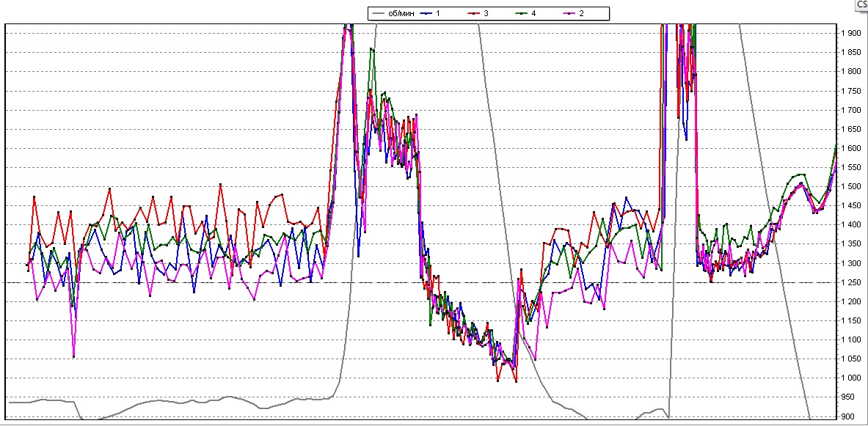Click the magenta line sample for series 2
Viewport: 868px width, 426px height.
[569, 13]
